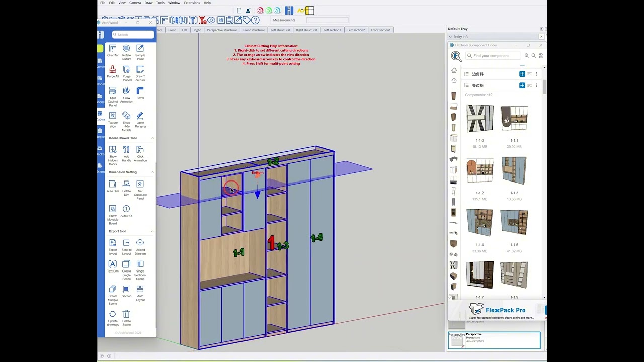Image resolution: width=644 pixels, height=362 pixels.
Task: Open Component Finder history
Action: 454,81
